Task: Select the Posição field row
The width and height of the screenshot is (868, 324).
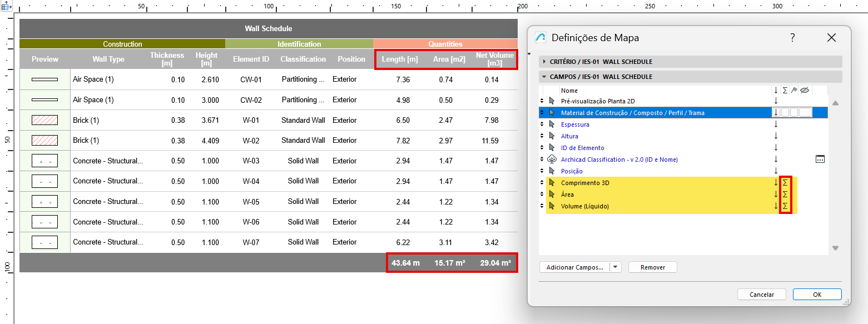Action: pos(571,171)
